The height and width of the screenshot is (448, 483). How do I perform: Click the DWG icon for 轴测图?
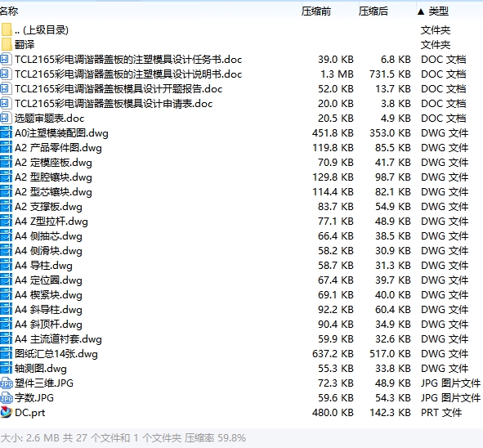[x=6, y=369]
